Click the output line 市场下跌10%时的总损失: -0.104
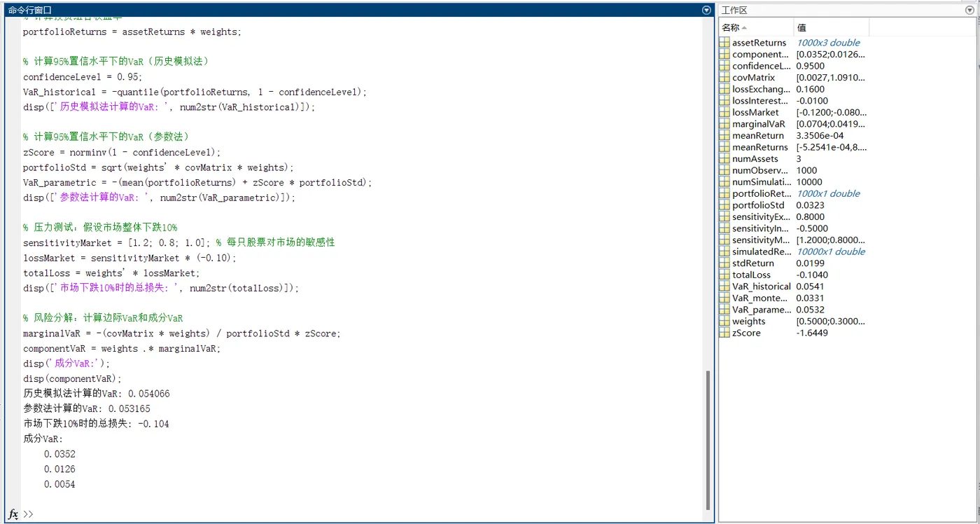Screen dimensions: 980x524 click(96, 424)
